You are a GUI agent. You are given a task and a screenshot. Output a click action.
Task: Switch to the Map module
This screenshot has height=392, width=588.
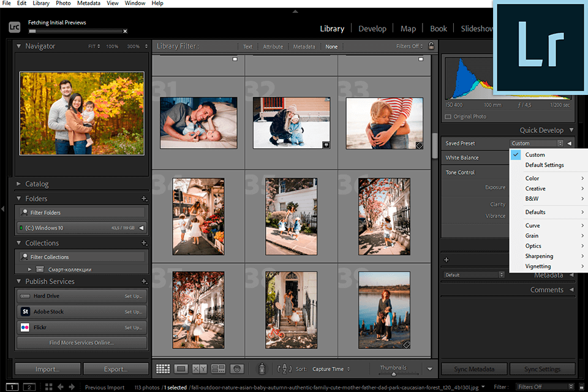point(408,29)
